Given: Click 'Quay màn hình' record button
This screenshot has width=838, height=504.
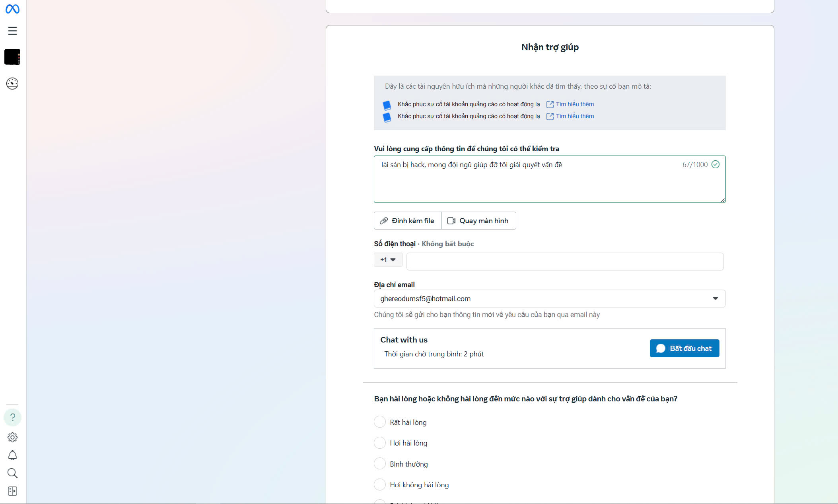Looking at the screenshot, I should 478,220.
